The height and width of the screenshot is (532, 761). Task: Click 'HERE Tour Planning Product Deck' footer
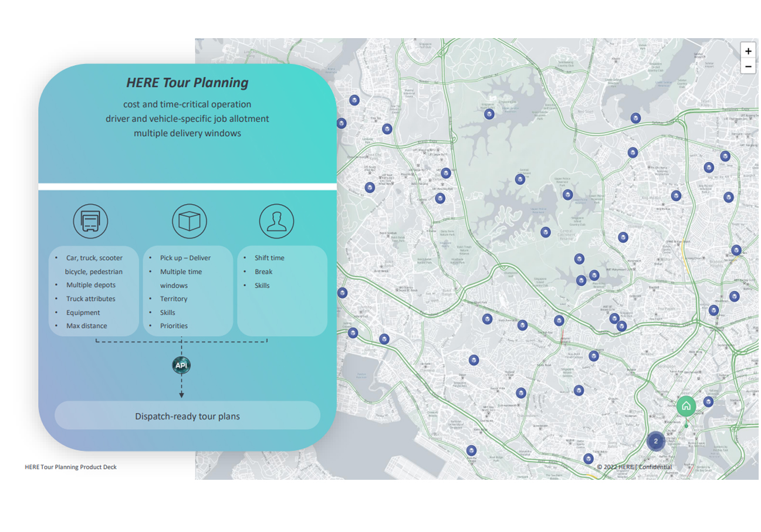pos(71,467)
